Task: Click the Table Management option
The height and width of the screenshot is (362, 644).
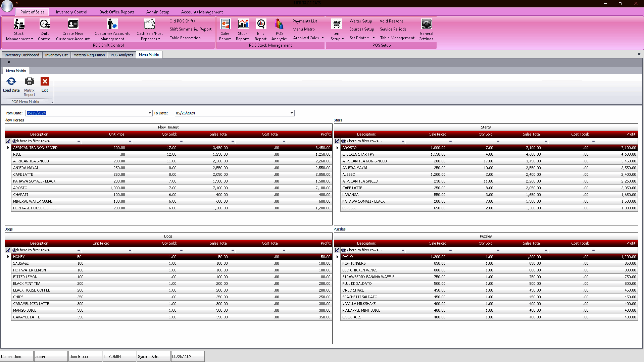Action: pyautogui.click(x=397, y=38)
